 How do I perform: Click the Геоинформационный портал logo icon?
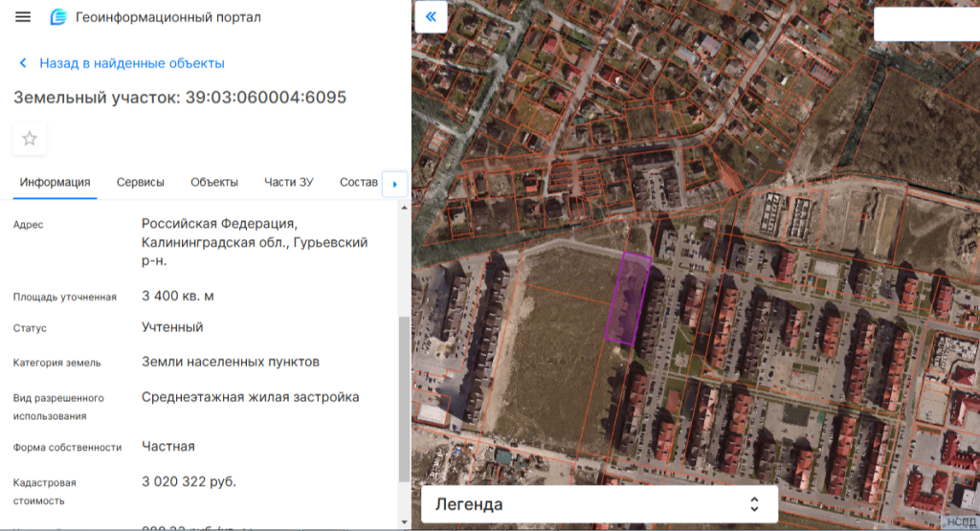tap(58, 17)
